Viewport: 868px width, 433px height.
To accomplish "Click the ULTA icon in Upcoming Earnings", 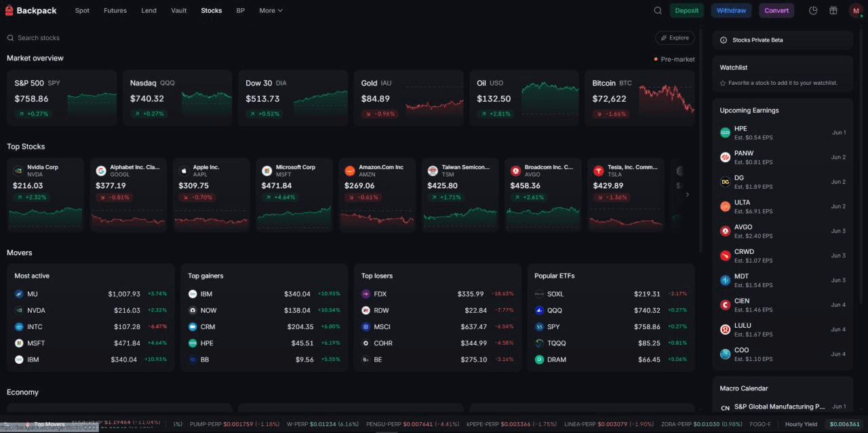I will pyautogui.click(x=725, y=206).
